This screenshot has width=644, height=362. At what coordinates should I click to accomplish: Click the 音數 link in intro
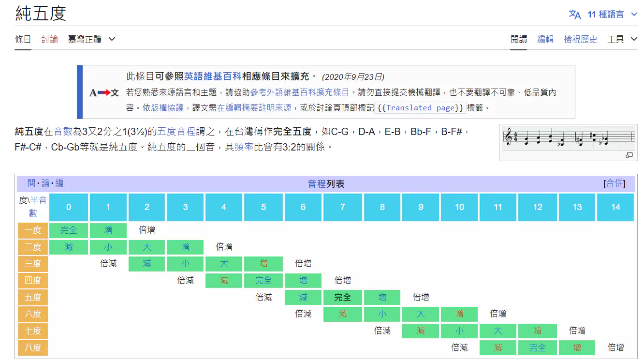pos(63,131)
